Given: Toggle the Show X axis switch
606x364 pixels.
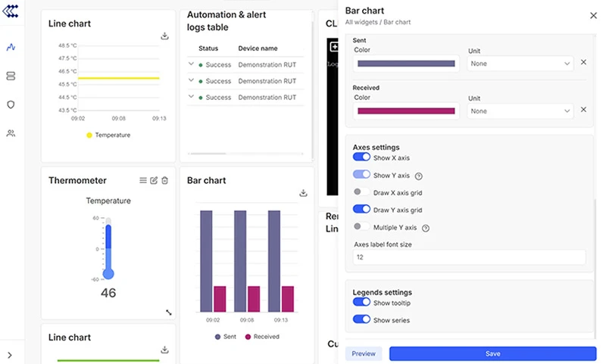Looking at the screenshot, I should [x=361, y=157].
